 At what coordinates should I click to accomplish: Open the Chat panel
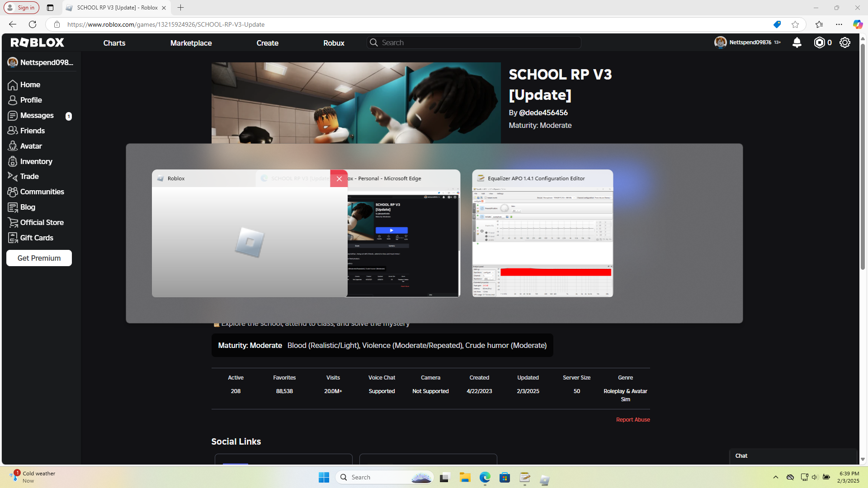(x=793, y=456)
